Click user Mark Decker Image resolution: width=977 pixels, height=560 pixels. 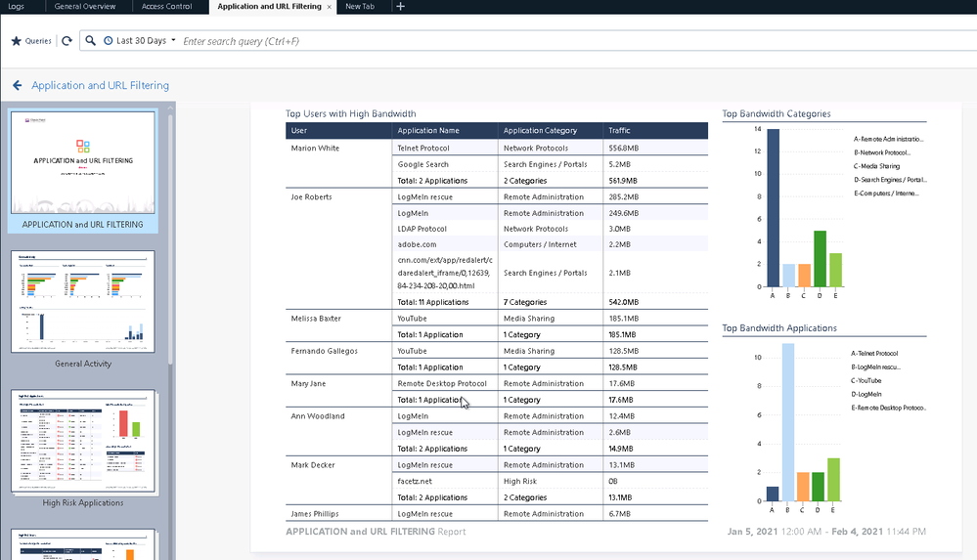(313, 464)
